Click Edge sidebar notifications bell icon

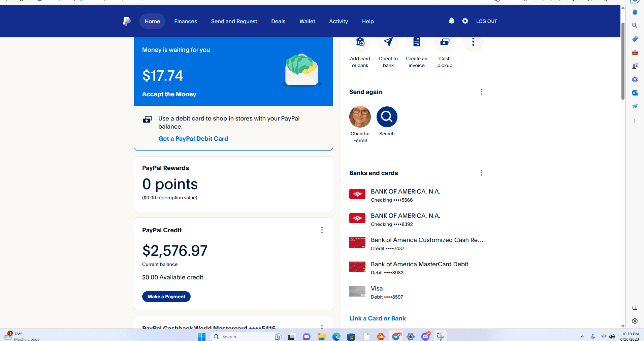(x=635, y=12)
